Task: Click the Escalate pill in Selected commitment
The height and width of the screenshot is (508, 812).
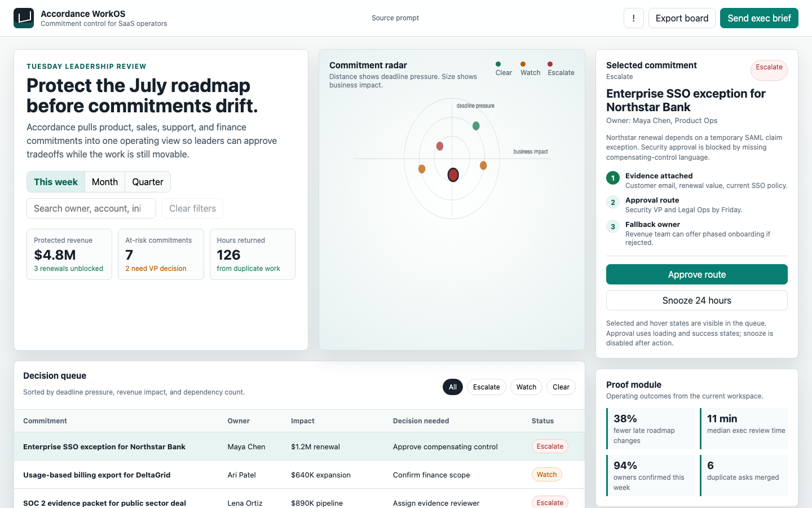Action: (x=769, y=69)
